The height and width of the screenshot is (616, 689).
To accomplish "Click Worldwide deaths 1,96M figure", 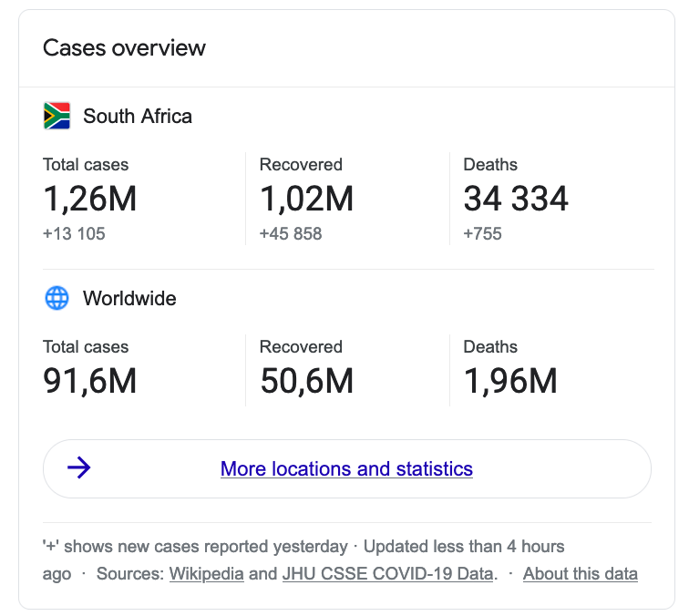I will pyautogui.click(x=509, y=381).
